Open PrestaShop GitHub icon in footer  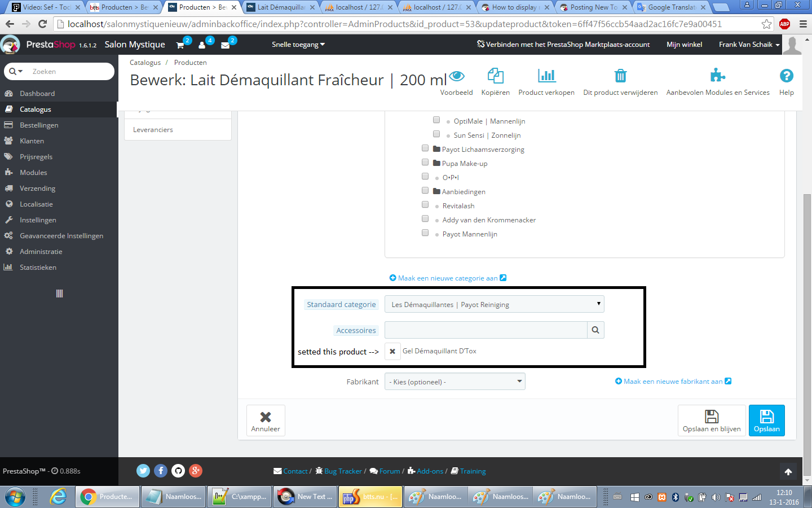coord(178,471)
